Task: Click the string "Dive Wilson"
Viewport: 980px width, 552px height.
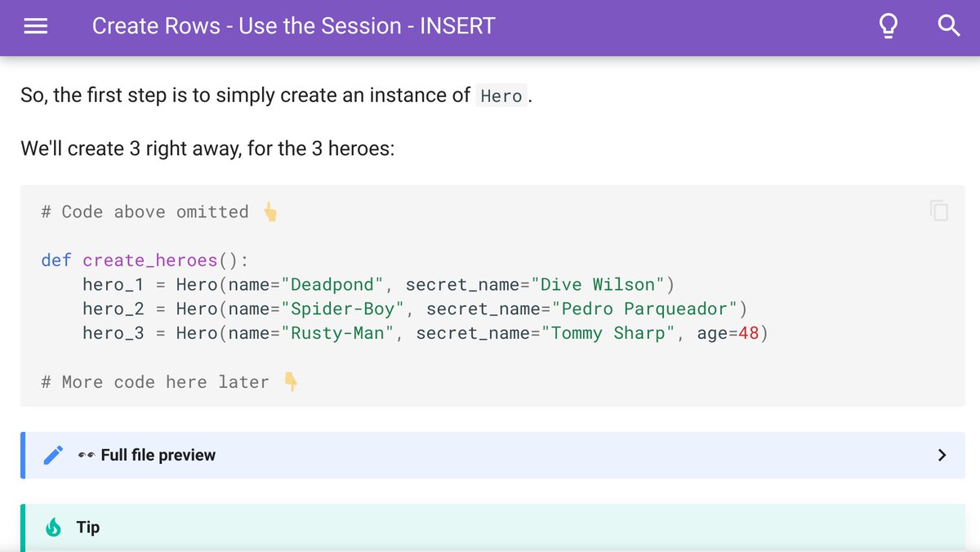Action: [x=598, y=284]
